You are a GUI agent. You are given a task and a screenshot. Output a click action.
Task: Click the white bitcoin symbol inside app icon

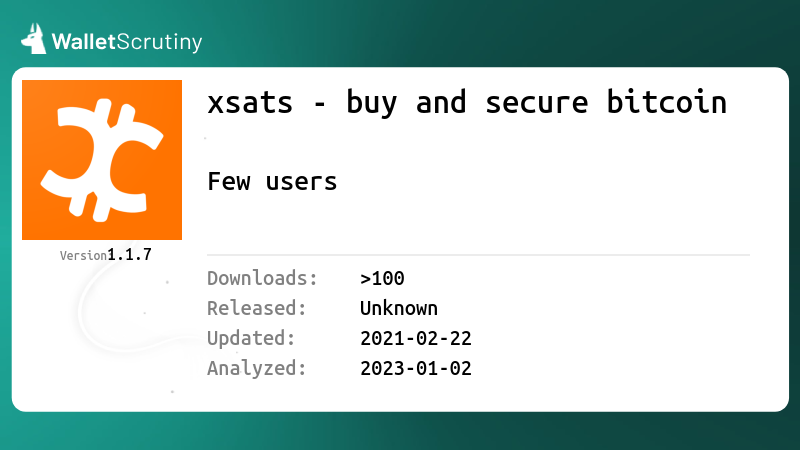[102, 160]
